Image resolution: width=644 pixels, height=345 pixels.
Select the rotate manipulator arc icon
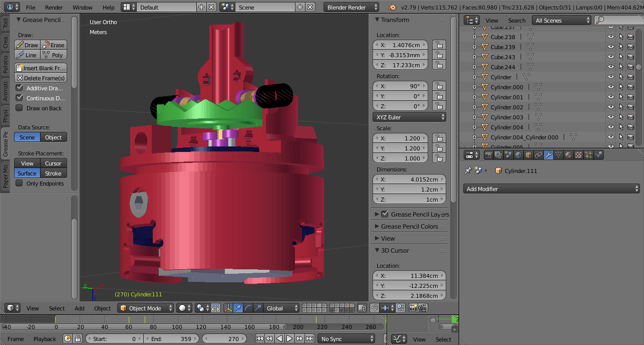248,308
